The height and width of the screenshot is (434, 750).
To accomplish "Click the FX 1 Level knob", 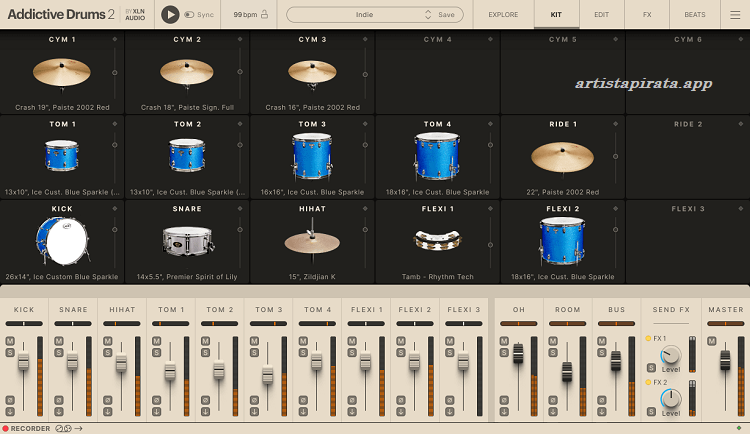I will [671, 356].
